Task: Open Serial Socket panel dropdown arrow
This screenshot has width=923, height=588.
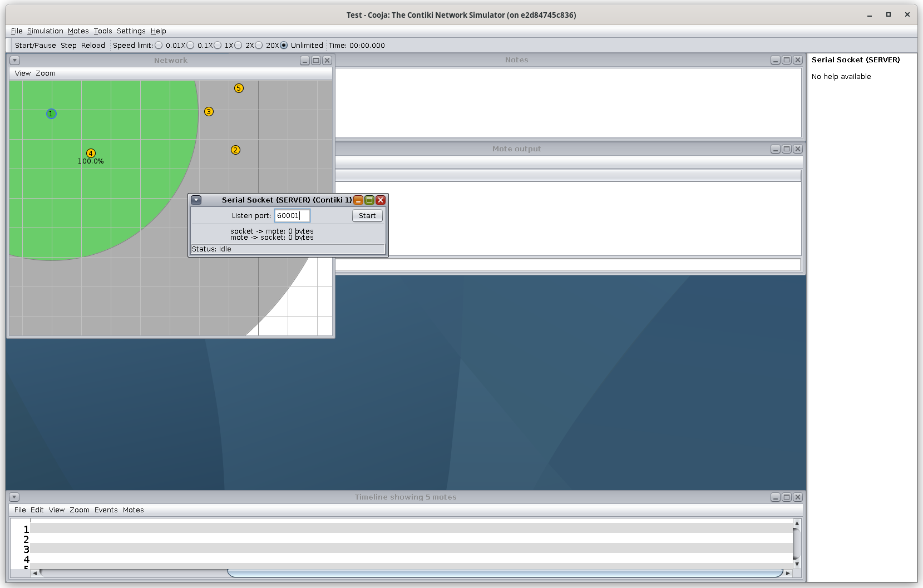Action: tap(196, 200)
